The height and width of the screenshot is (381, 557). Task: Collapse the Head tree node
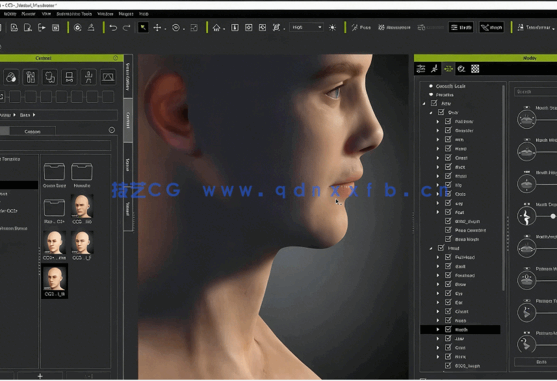431,248
